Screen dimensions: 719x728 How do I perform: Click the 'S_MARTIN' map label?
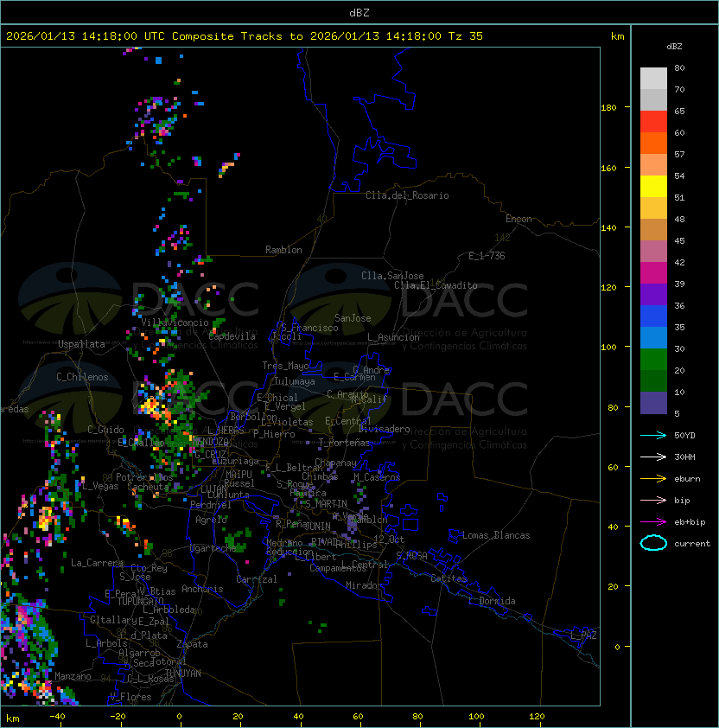326,504
